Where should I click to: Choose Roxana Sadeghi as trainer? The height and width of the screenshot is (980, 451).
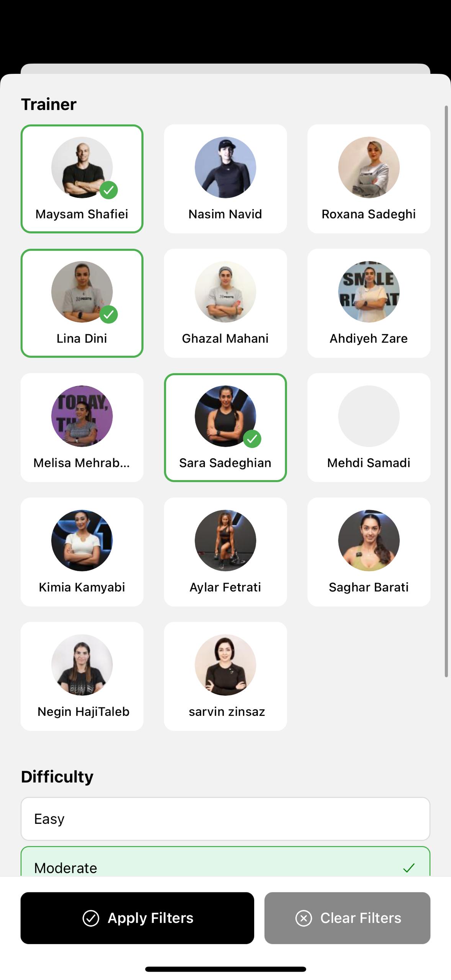(x=369, y=179)
